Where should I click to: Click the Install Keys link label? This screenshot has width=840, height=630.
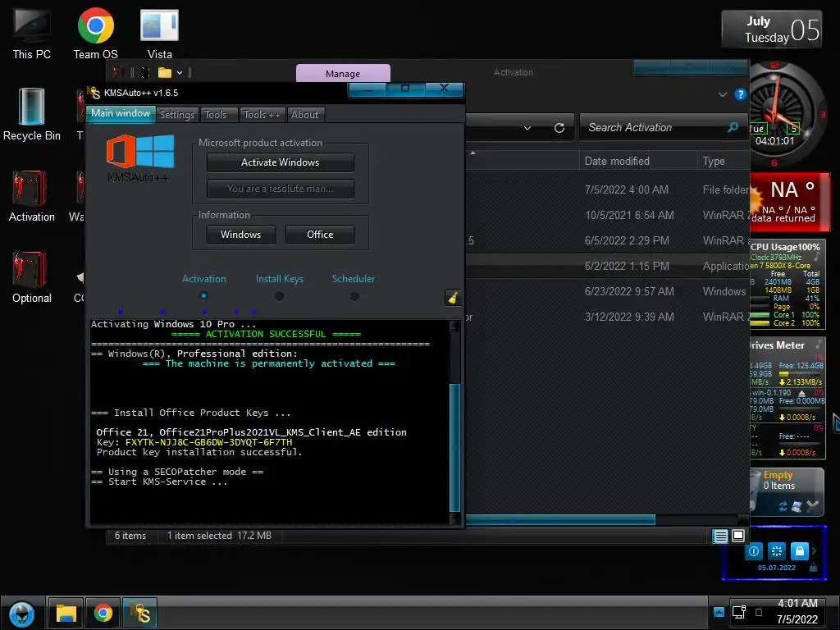279,279
